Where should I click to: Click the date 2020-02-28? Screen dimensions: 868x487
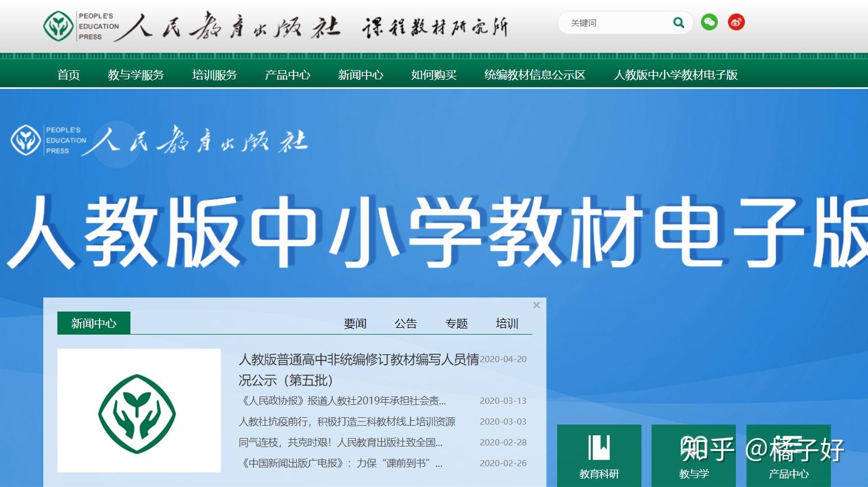click(x=503, y=443)
